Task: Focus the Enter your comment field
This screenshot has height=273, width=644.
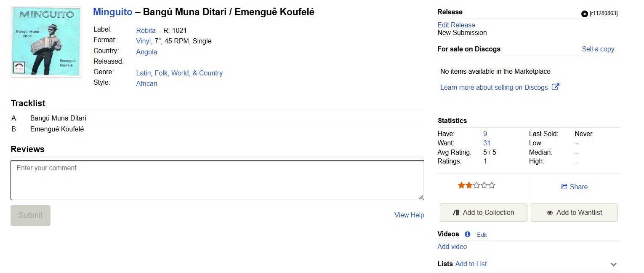Action: pyautogui.click(x=217, y=180)
